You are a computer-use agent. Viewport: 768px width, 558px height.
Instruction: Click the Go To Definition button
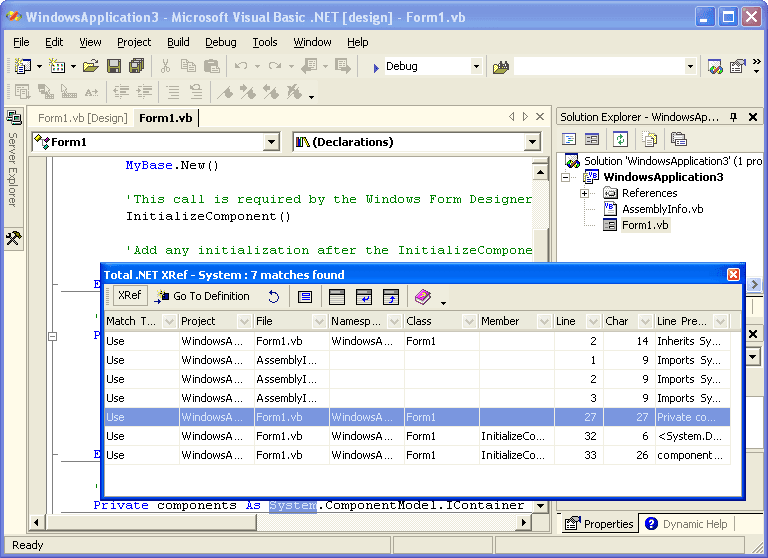202,296
